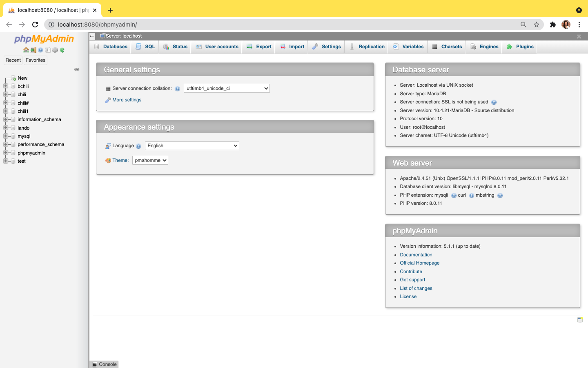Image resolution: width=588 pixels, height=368 pixels.
Task: Click the collapse top menu icon at far right
Action: tap(579, 36)
